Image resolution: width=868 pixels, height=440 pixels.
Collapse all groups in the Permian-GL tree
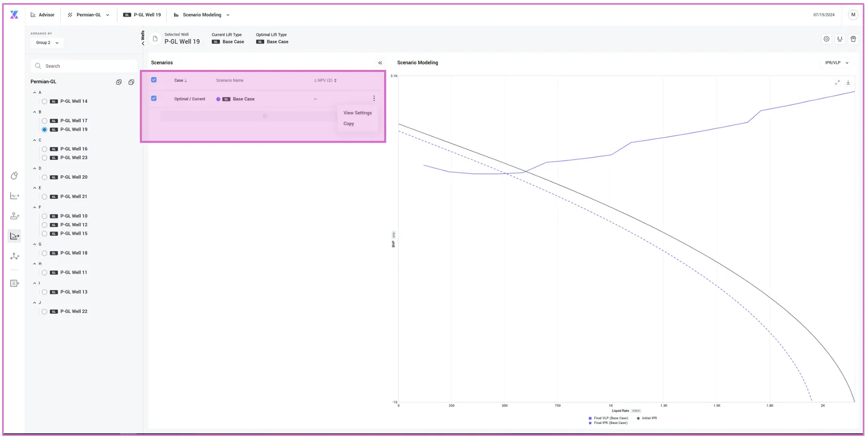131,82
